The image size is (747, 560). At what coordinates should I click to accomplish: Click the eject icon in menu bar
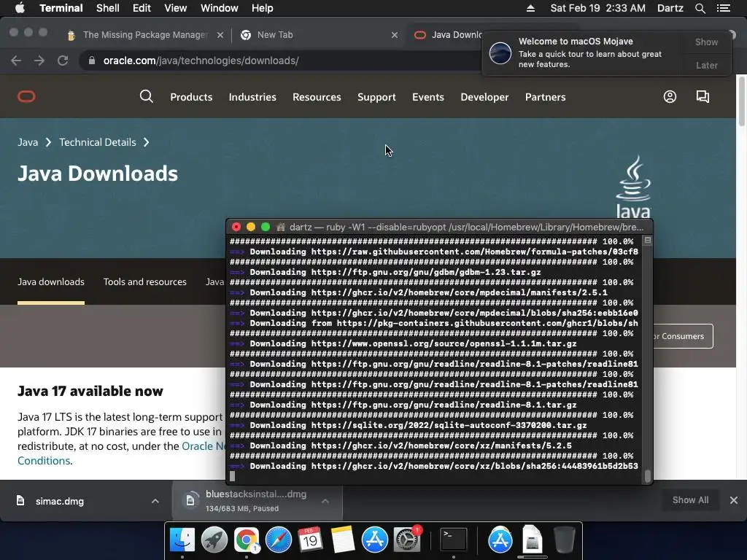click(x=530, y=8)
